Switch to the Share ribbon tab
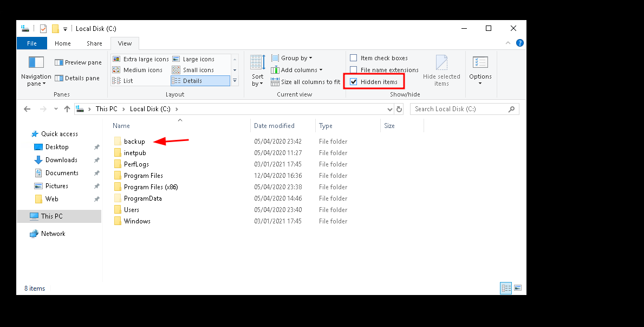 (x=94, y=43)
